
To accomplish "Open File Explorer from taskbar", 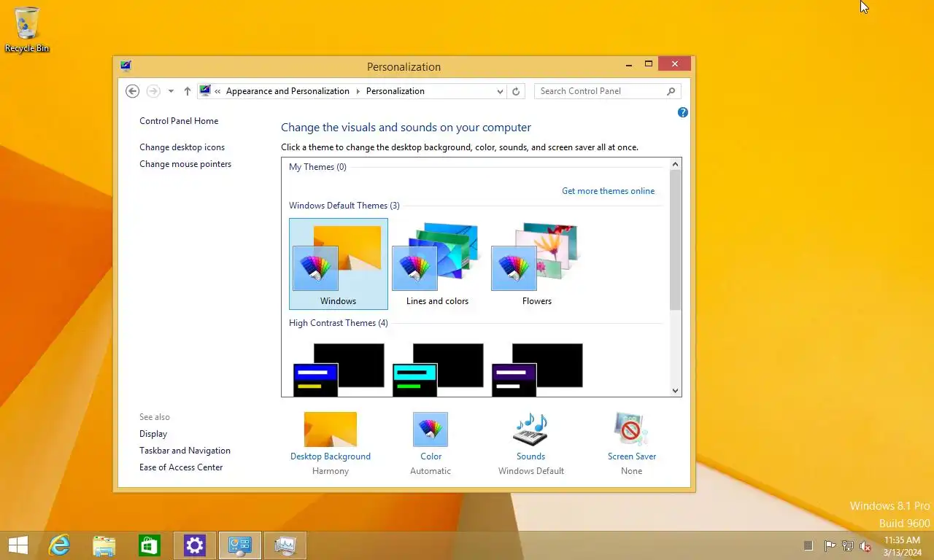I will 104,545.
